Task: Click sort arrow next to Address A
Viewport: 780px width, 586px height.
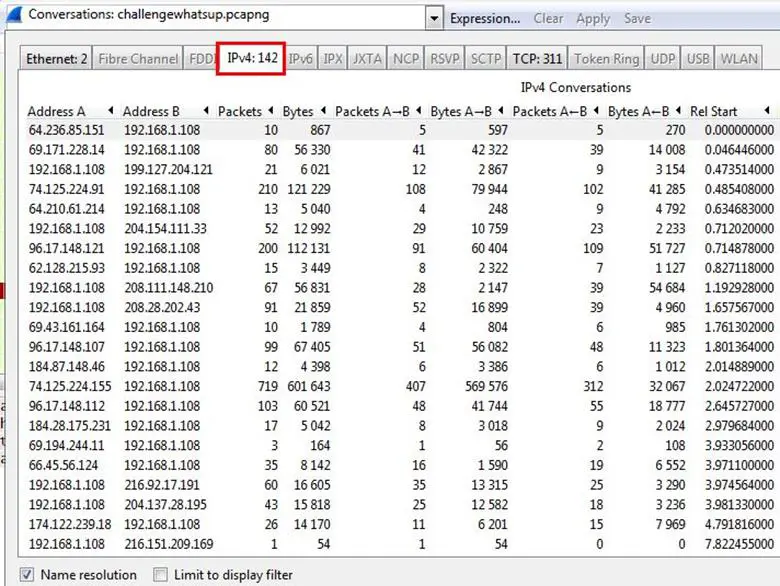Action: (109, 111)
